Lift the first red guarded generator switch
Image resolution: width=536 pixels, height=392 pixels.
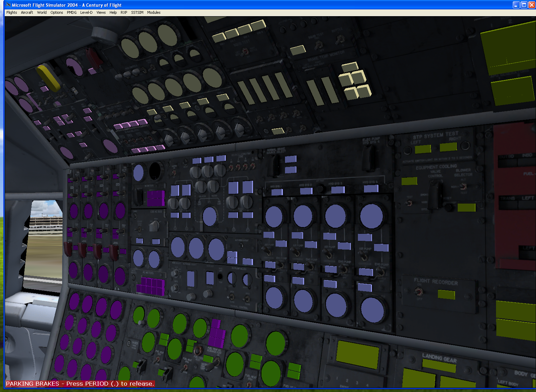pyautogui.click(x=68, y=249)
